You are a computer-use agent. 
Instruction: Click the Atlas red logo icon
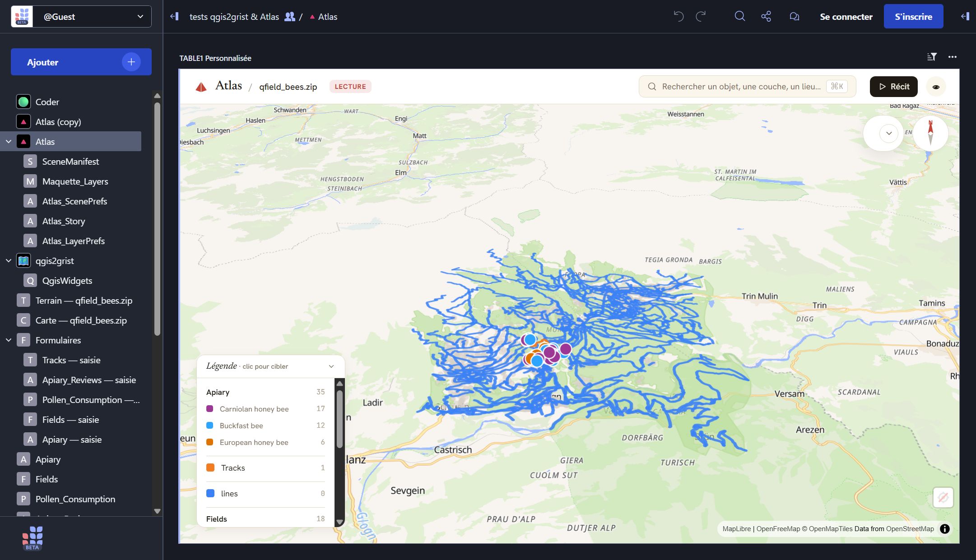[x=201, y=87]
